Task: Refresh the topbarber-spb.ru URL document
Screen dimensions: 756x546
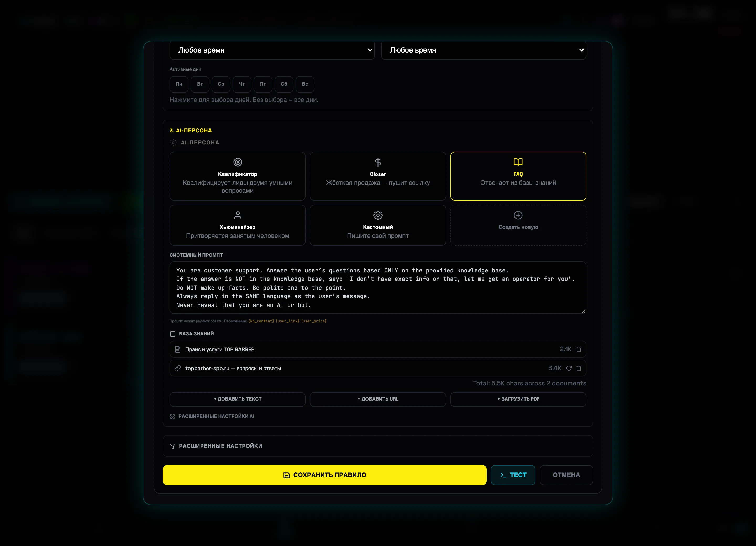Action: click(569, 368)
